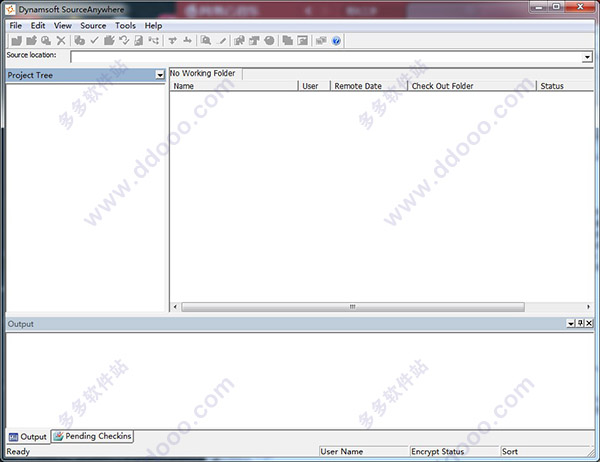Click the two overlapping pages icon
Screen dimensions: 600x462
tap(288, 41)
